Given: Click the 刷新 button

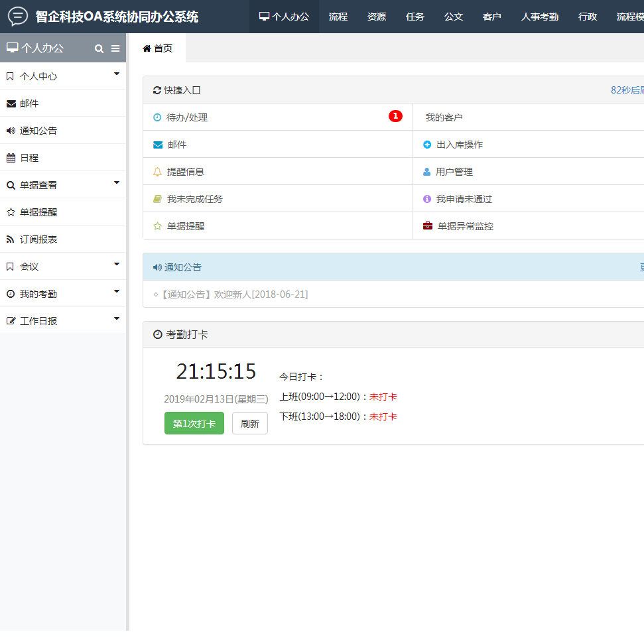Looking at the screenshot, I should point(250,424).
